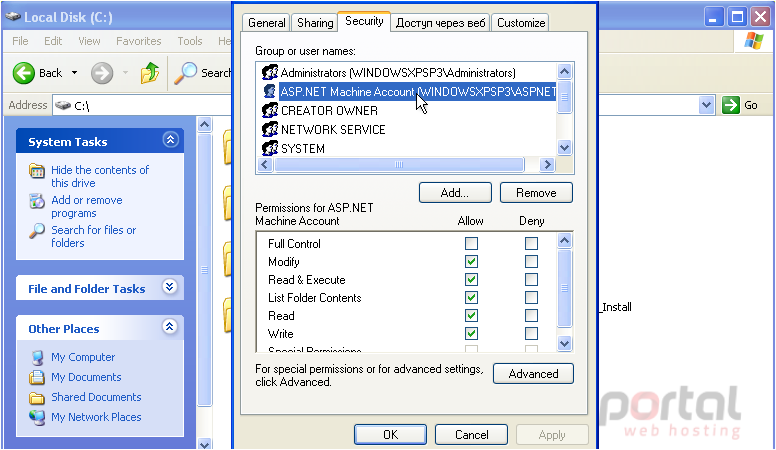Click the Remove button
The width and height of the screenshot is (776, 450).
point(536,193)
